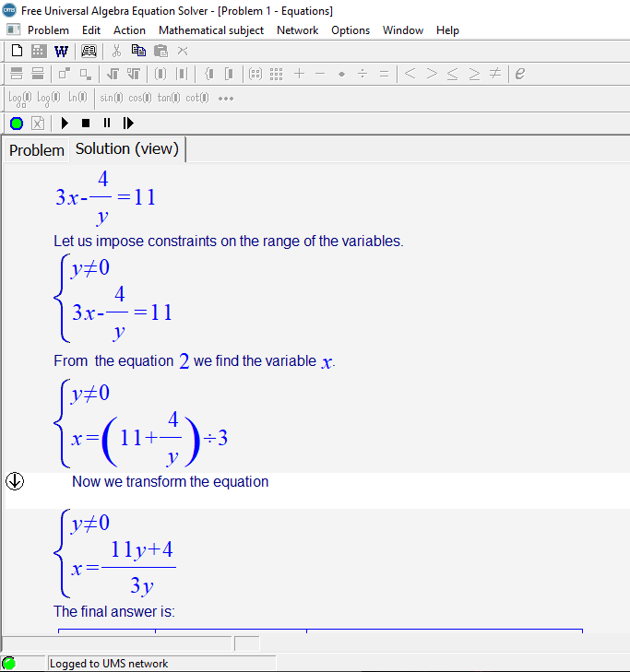Insert natural log ln function
Image resolution: width=630 pixels, height=672 pixels.
[77, 98]
